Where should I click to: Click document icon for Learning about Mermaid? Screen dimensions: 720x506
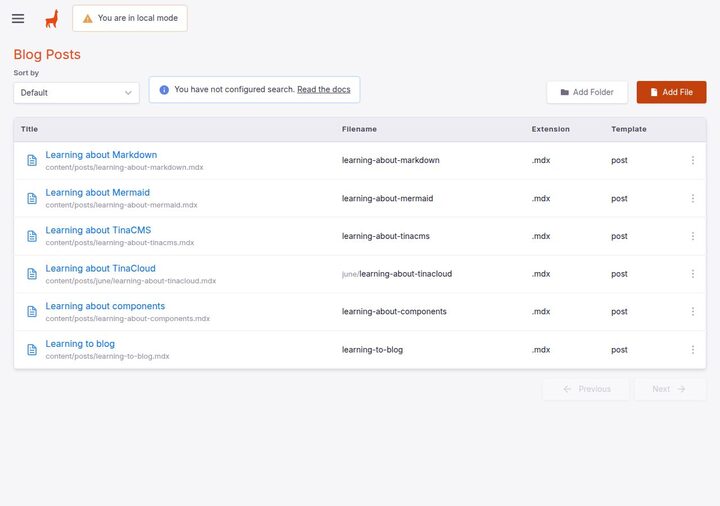[32, 198]
